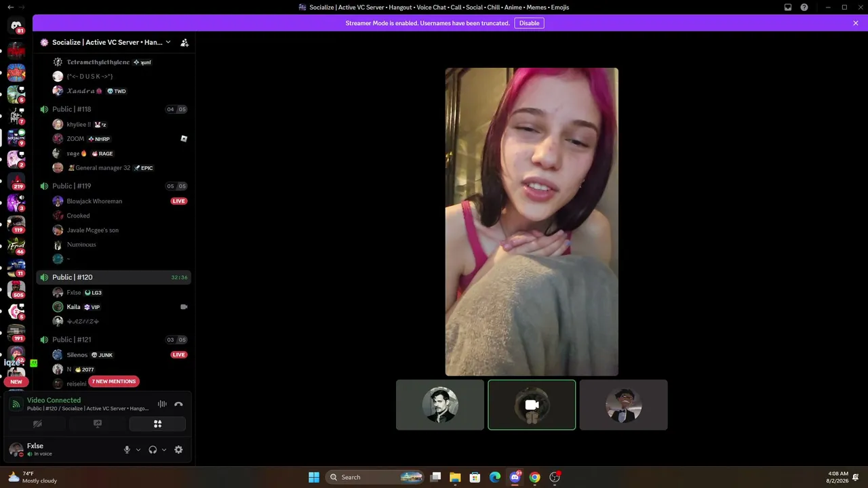Open the Discord inbox icon

(x=788, y=7)
